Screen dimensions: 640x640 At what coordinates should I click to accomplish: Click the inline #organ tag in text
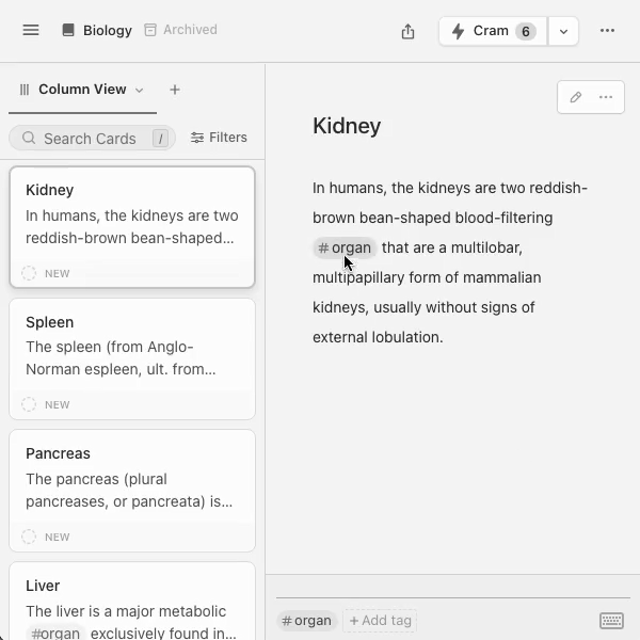point(344,248)
